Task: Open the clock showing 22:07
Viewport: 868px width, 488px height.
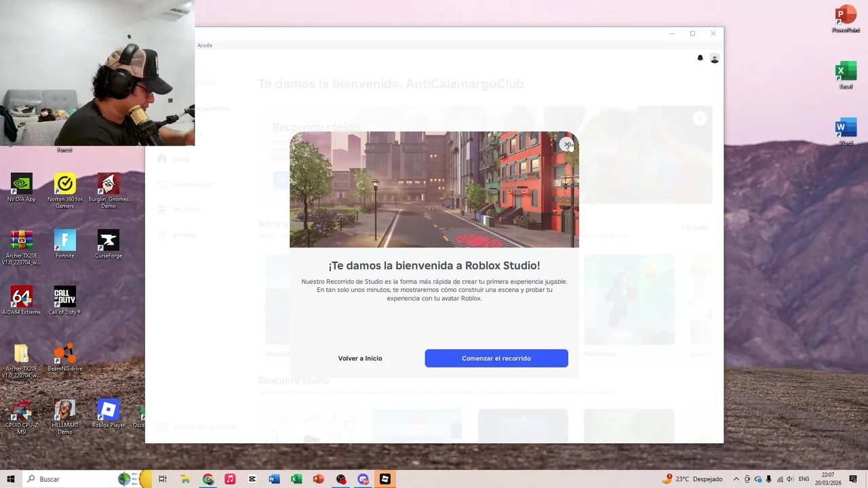Action: (828, 479)
